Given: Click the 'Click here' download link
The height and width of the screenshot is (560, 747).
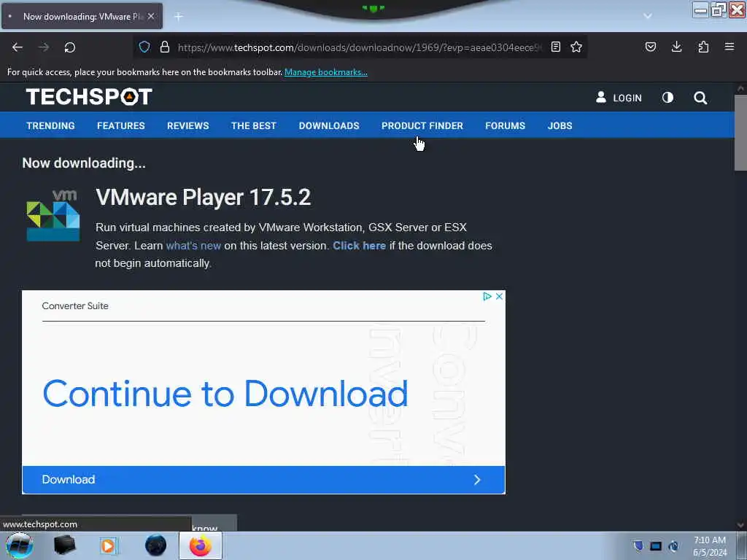Looking at the screenshot, I should coord(359,246).
